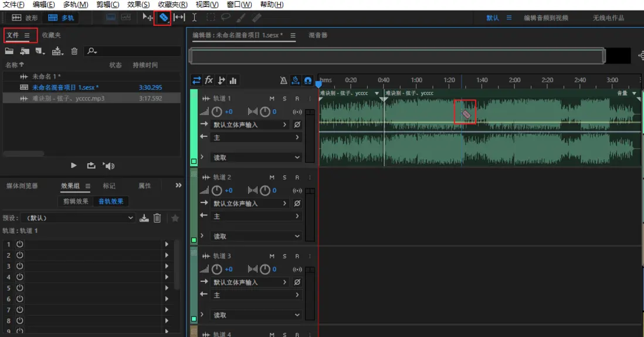Select the Time Selection tool
The width and height of the screenshot is (644, 337).
[x=195, y=17]
